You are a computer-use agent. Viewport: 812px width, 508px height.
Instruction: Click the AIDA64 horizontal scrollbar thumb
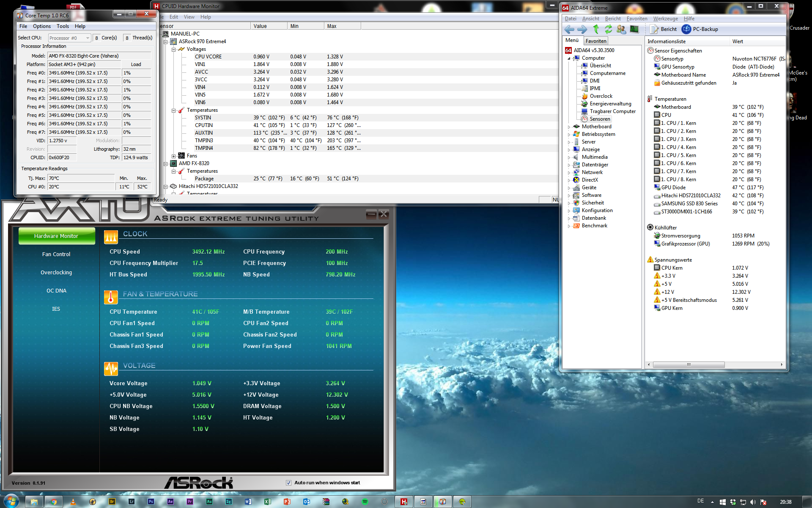689,364
